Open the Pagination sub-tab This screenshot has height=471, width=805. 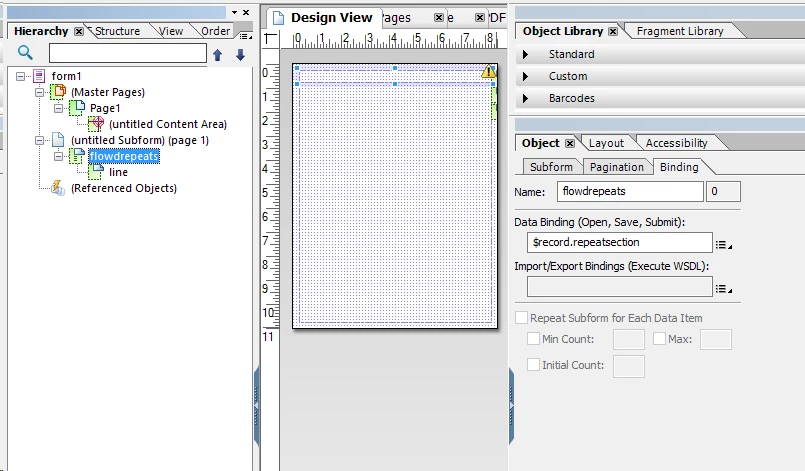click(617, 167)
